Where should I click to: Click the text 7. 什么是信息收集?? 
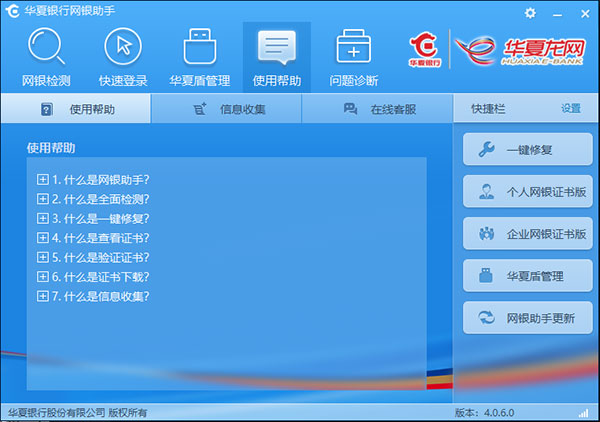pos(101,296)
